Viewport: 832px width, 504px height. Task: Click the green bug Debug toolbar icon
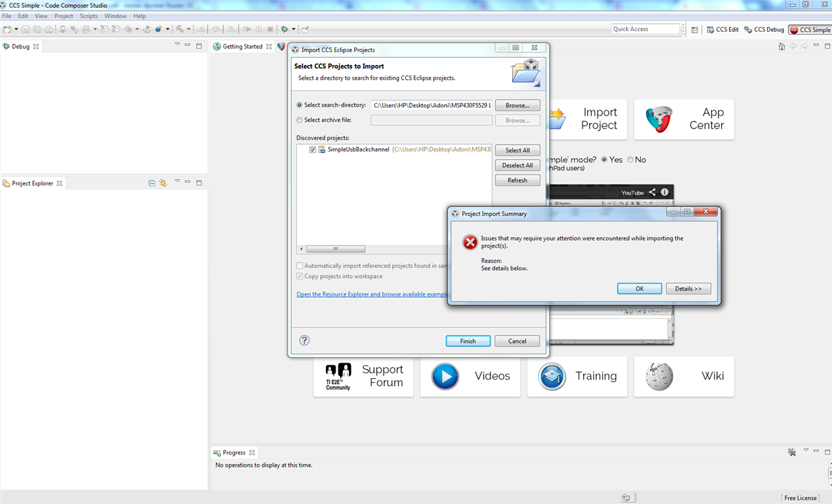pyautogui.click(x=285, y=29)
